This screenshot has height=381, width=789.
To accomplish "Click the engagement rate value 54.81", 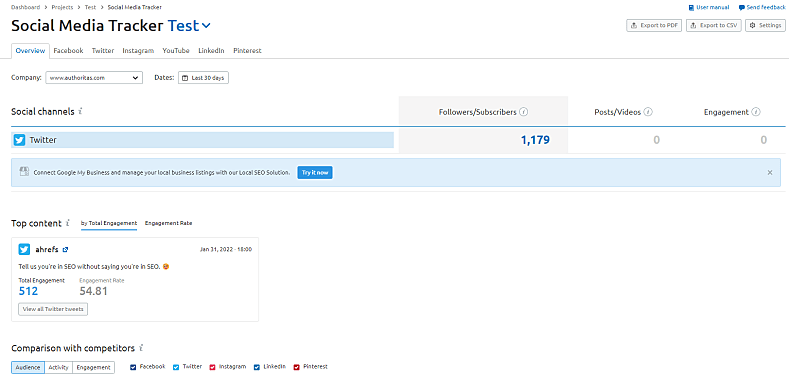I will point(94,291).
